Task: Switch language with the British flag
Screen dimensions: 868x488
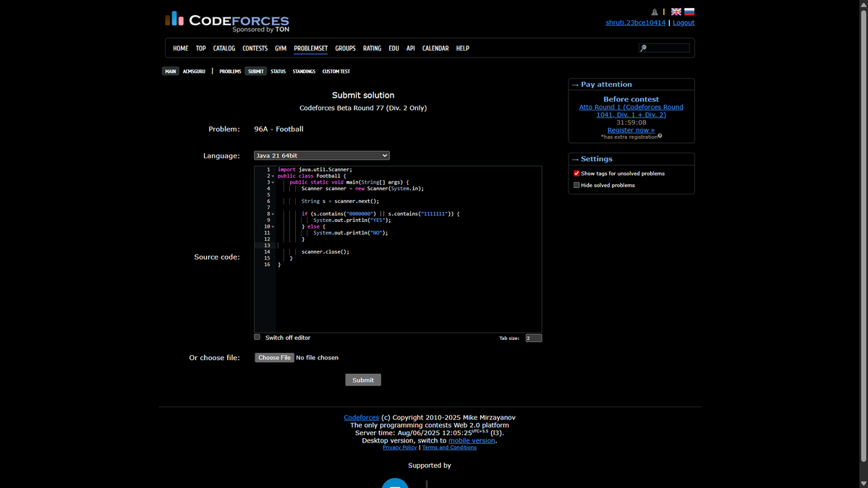Action: pyautogui.click(x=676, y=12)
